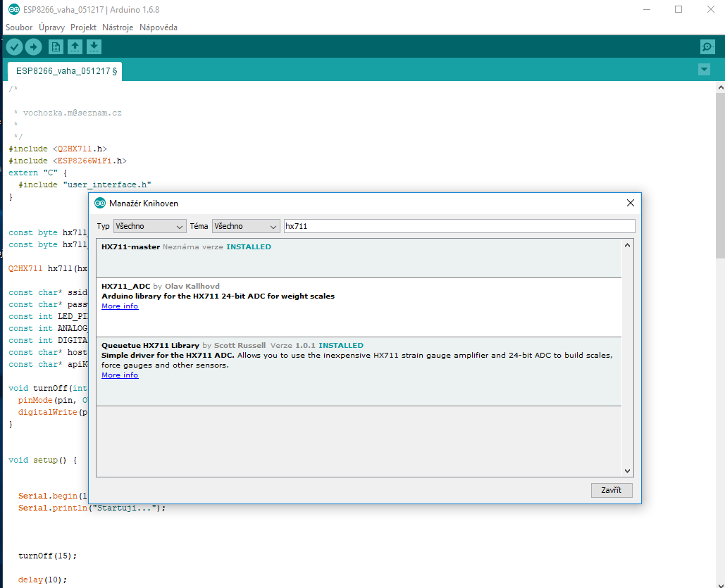Click the void setup() { code line
The width and height of the screenshot is (725, 588).
(x=42, y=460)
